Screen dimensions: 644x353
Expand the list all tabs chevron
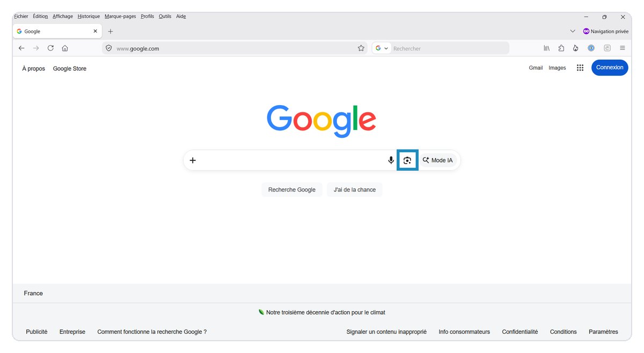click(x=573, y=31)
